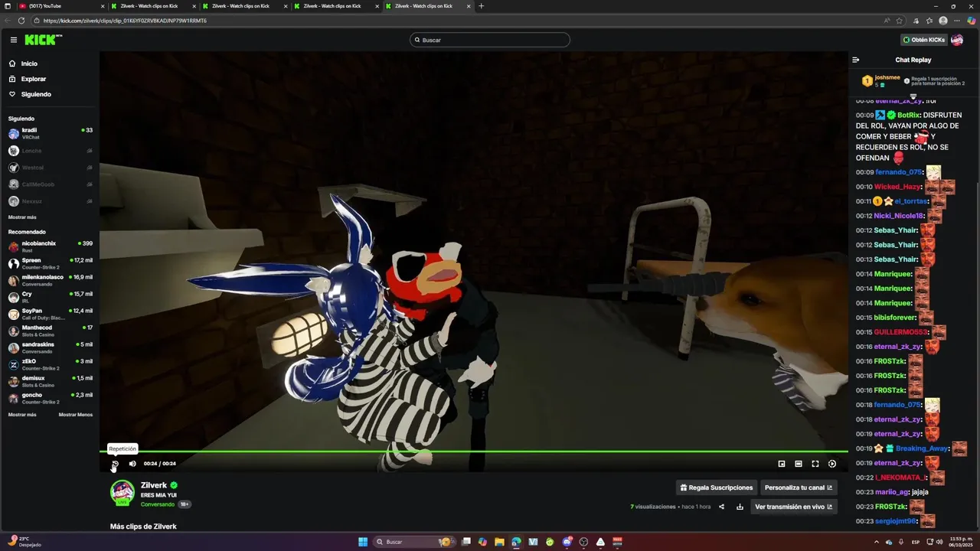Image resolution: width=980 pixels, height=551 pixels.
Task: Switch to the YouTube browser tab
Action: point(60,6)
